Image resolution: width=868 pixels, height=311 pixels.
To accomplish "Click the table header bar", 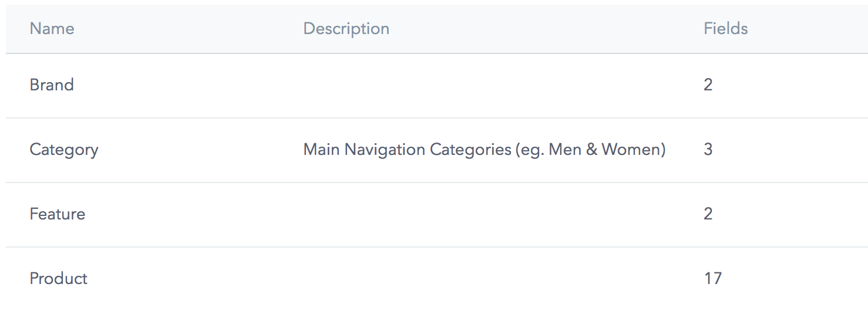I will (529, 29).
